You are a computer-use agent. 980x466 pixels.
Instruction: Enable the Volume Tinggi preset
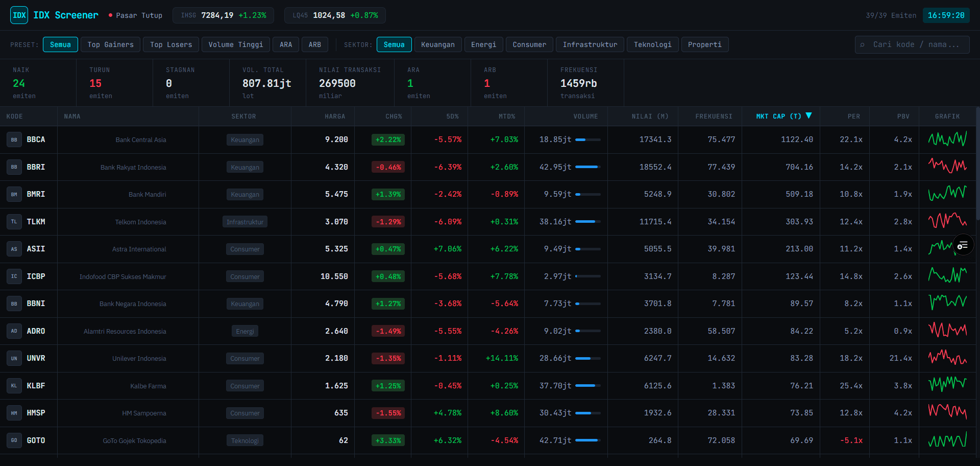236,44
